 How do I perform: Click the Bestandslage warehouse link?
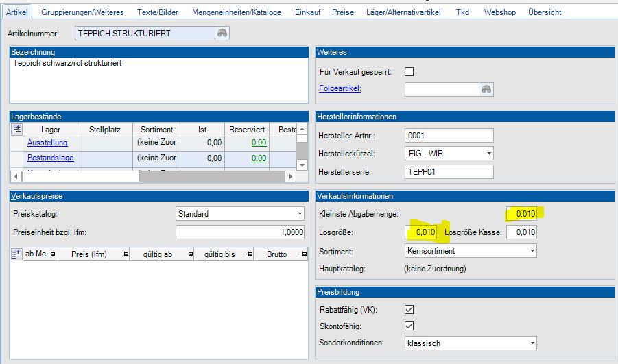tap(50, 158)
